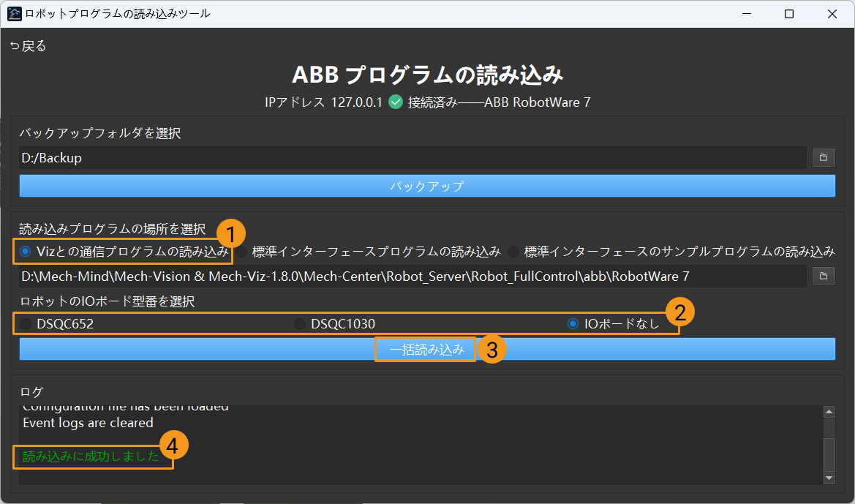Click the app icon in title bar
The image size is (855, 504).
(14, 14)
